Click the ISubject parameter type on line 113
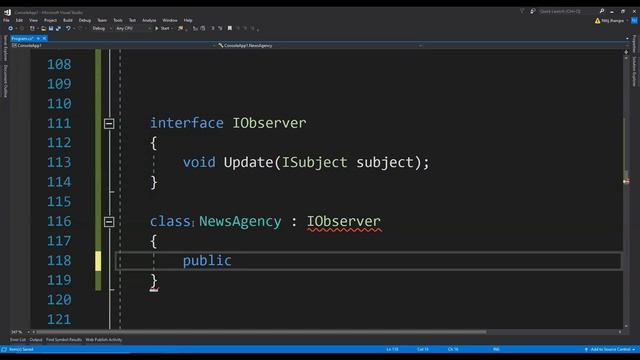Screen dimensions: 640x360 [315, 162]
